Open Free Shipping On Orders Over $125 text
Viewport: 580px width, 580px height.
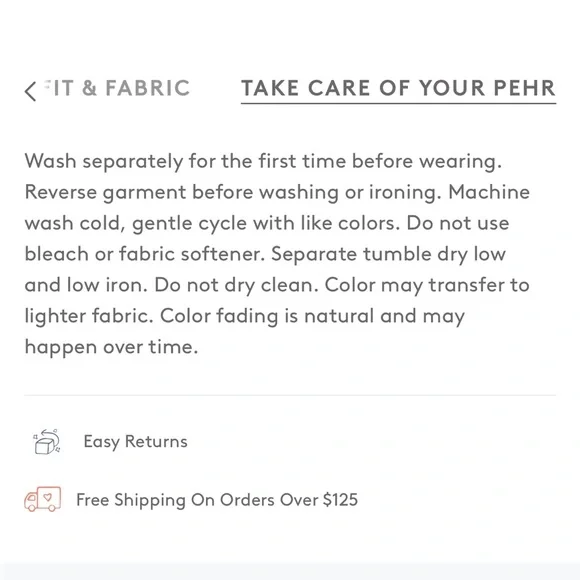[217, 500]
